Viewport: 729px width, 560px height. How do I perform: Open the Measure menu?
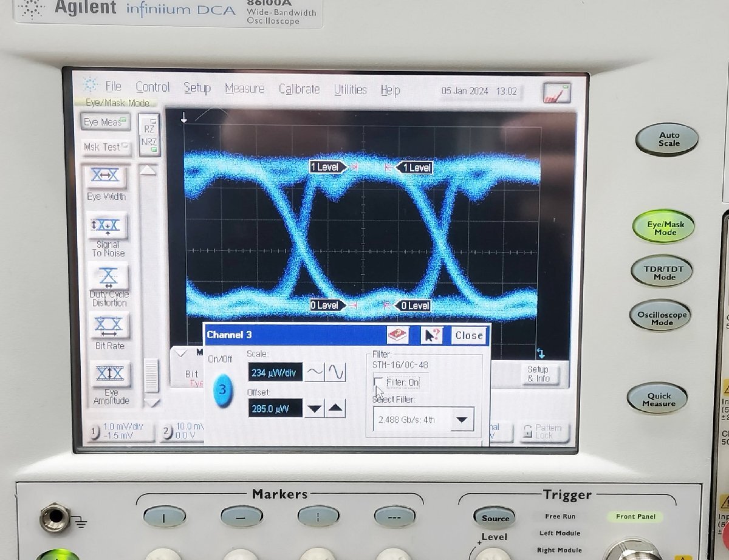click(x=244, y=88)
